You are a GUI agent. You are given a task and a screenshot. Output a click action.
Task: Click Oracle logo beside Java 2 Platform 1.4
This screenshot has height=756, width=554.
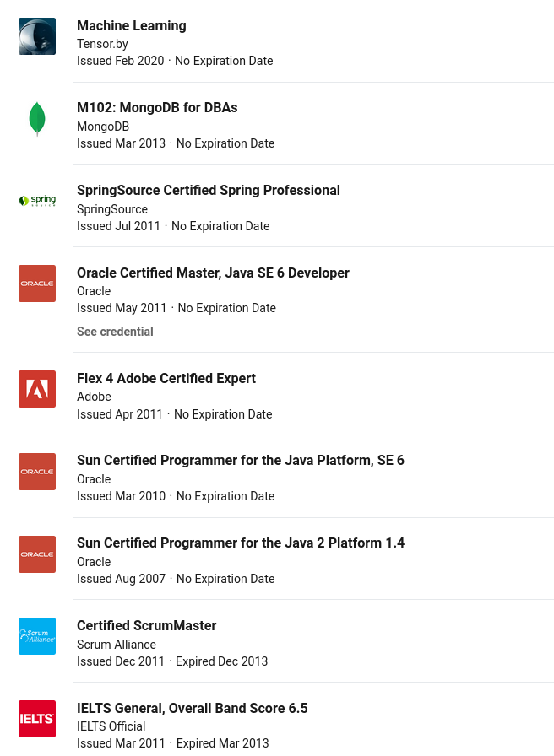pyautogui.click(x=37, y=554)
